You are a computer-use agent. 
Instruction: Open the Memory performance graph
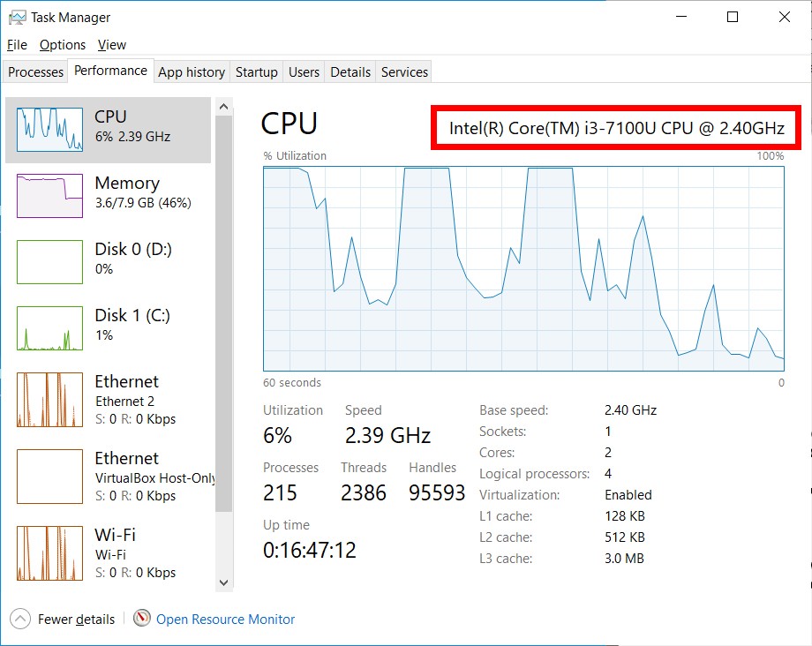click(x=106, y=194)
